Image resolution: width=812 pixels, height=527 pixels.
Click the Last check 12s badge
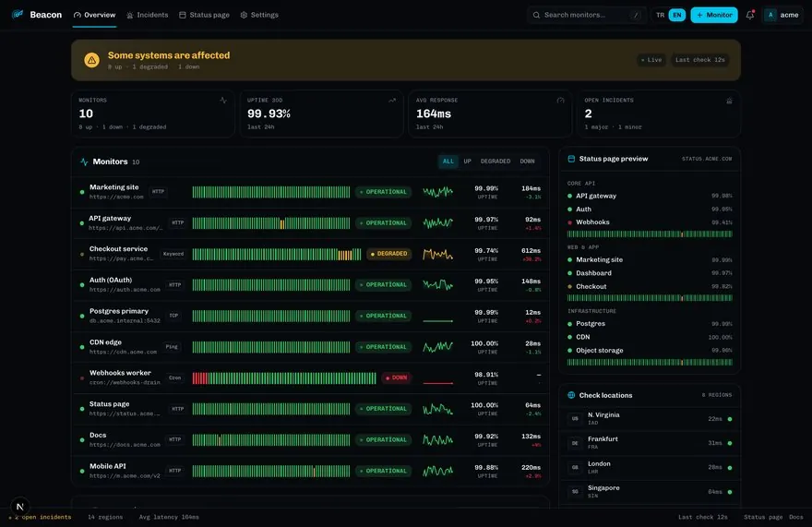(699, 60)
